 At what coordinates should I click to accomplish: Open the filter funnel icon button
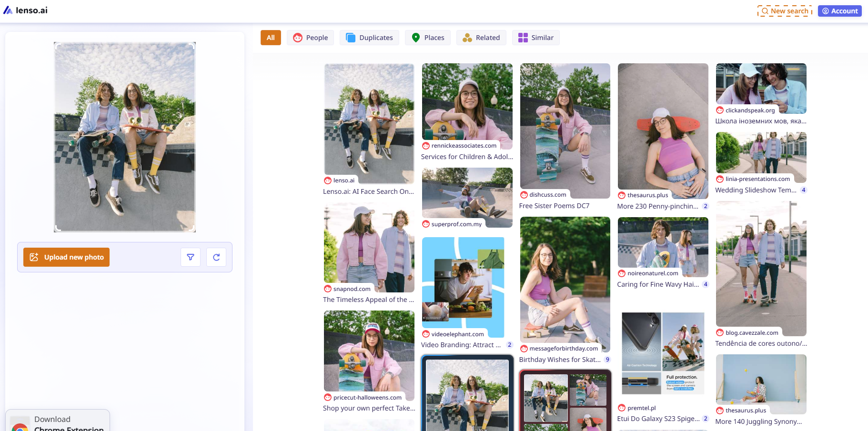pos(191,257)
